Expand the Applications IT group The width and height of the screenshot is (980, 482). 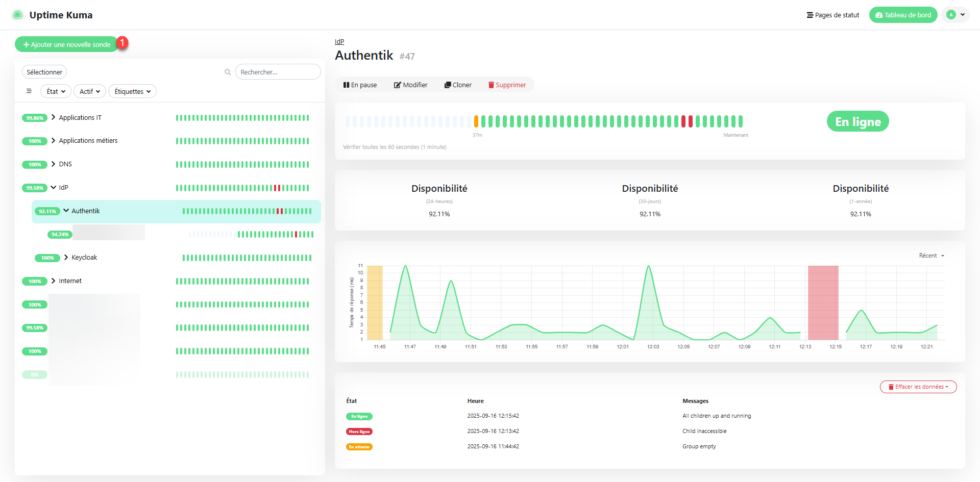click(54, 117)
